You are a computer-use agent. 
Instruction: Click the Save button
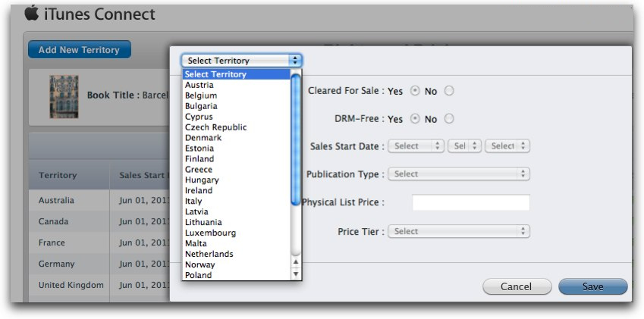pyautogui.click(x=593, y=286)
